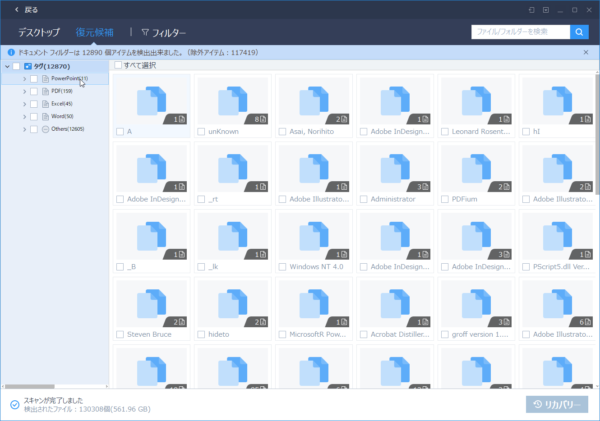Open the PDFium folder icon
This screenshot has width=600, height=421.
tap(476, 169)
